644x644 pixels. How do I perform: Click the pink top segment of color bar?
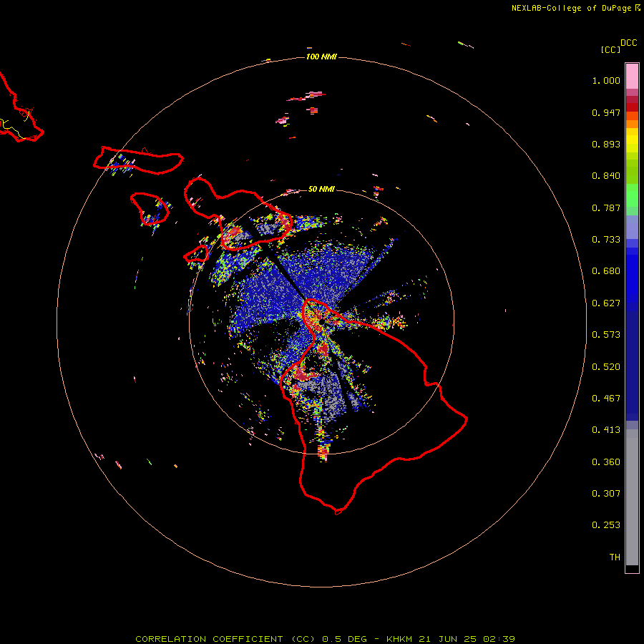tap(632, 77)
